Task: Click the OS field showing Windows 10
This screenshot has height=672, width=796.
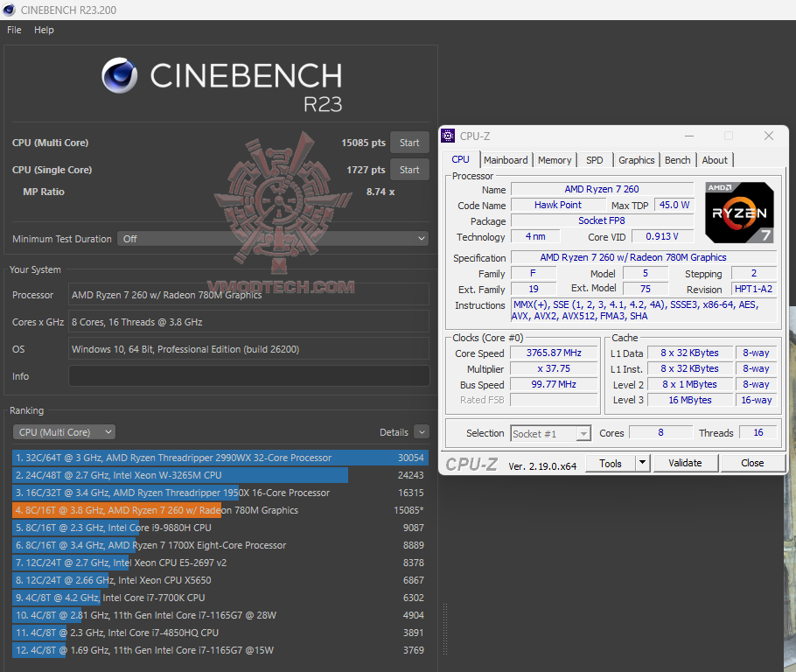Action: pyautogui.click(x=248, y=349)
